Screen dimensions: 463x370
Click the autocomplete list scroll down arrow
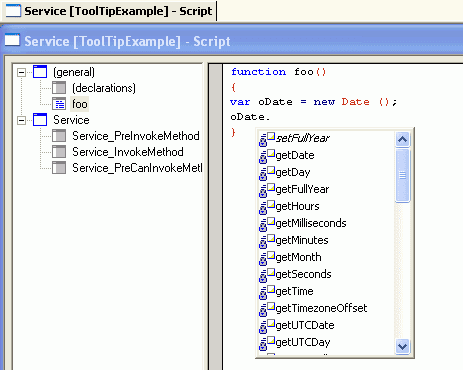[403, 347]
